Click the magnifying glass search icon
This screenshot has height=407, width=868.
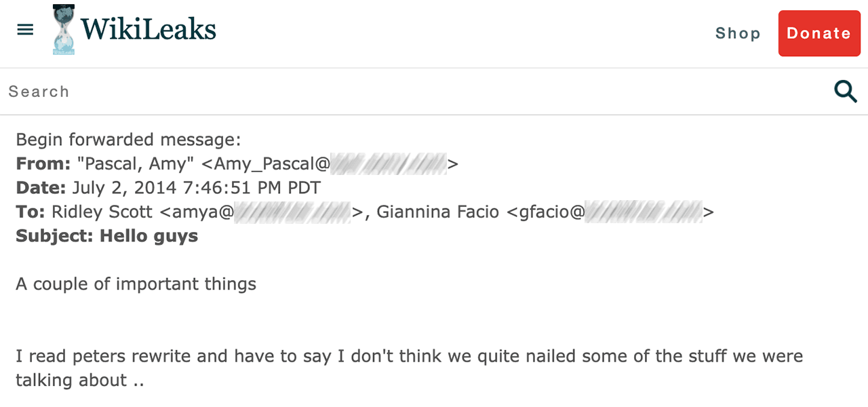click(x=845, y=91)
